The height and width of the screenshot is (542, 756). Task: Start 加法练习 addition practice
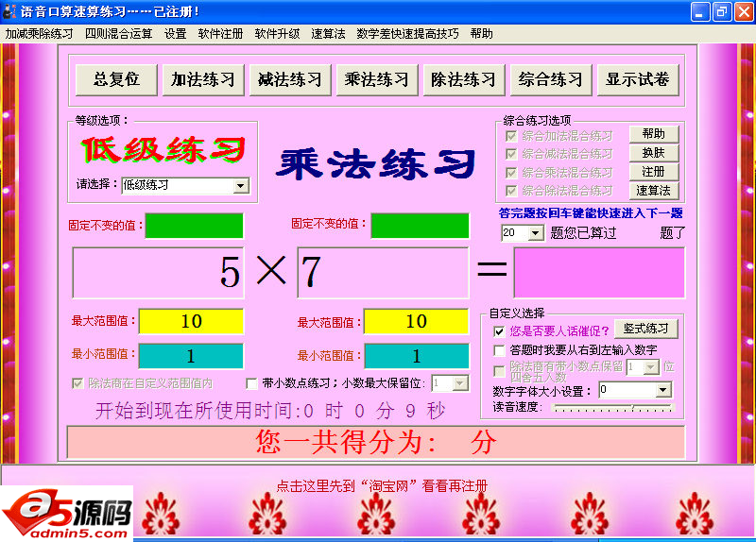203,79
